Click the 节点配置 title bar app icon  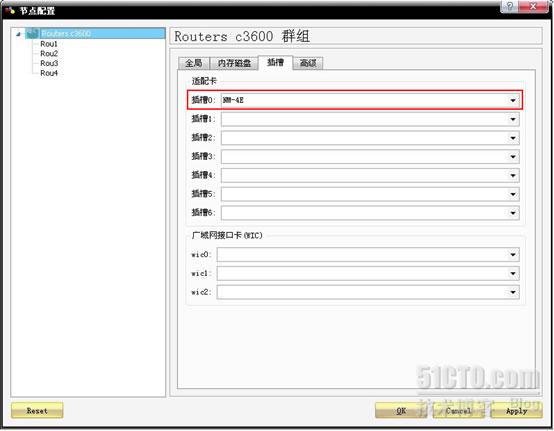point(10,10)
